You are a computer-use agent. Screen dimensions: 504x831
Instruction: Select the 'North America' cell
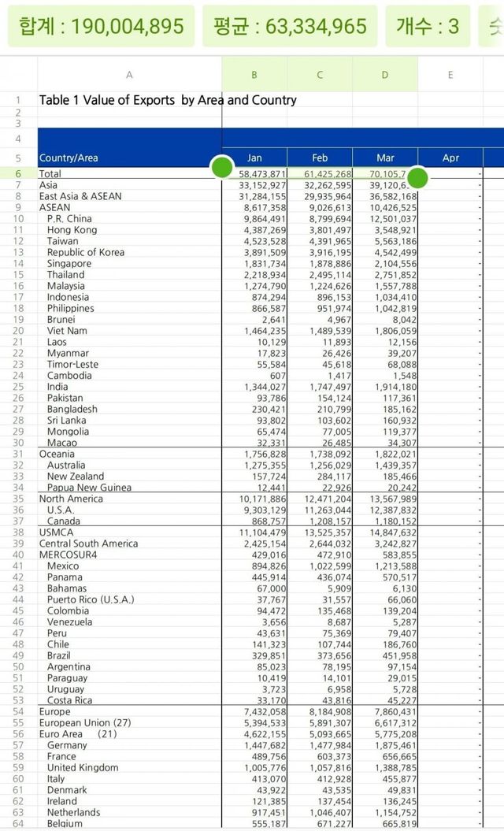pos(130,498)
